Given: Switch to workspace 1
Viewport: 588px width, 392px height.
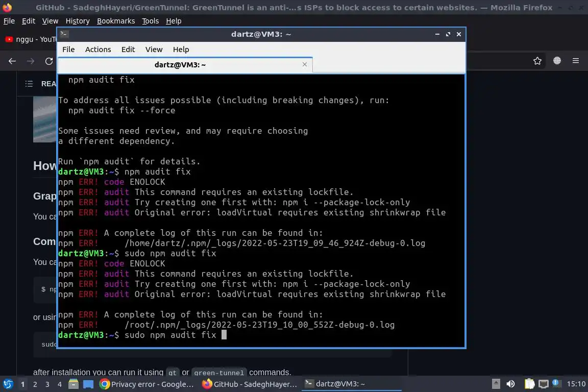Looking at the screenshot, I should pyautogui.click(x=23, y=384).
